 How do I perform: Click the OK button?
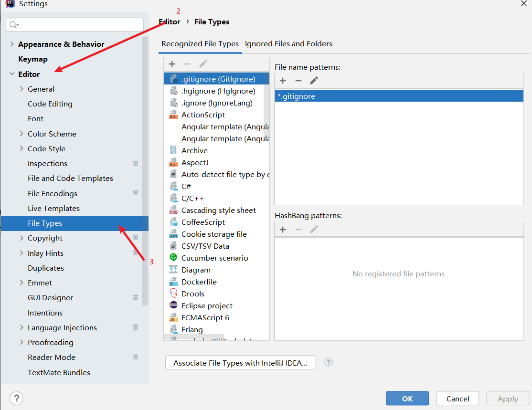pos(407,399)
